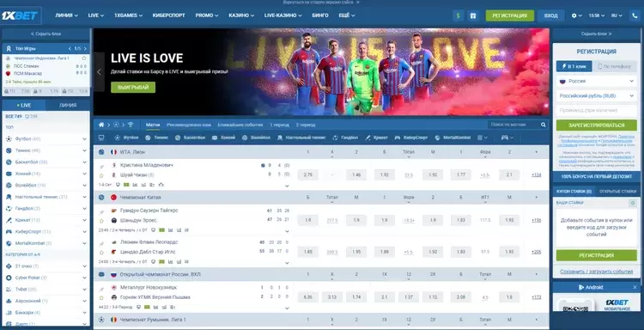Click the Cyber Poker sidebar icon
Viewport: 644px width, 330px height.
point(9,278)
